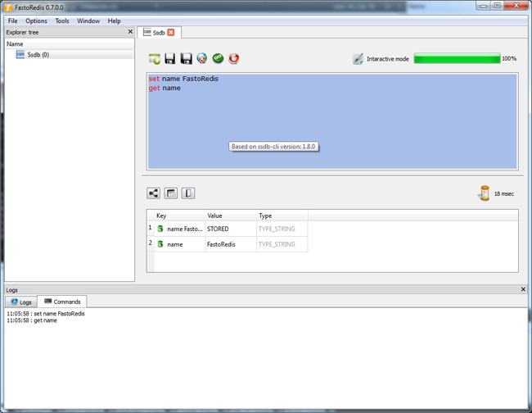Click 'get name' line in editor
This screenshot has height=413, width=532.
click(165, 88)
